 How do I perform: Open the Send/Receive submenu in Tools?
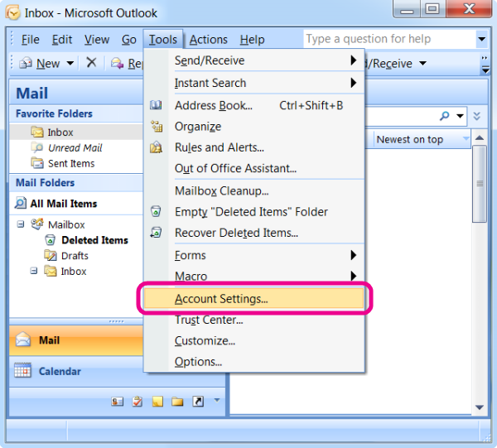pos(254,60)
